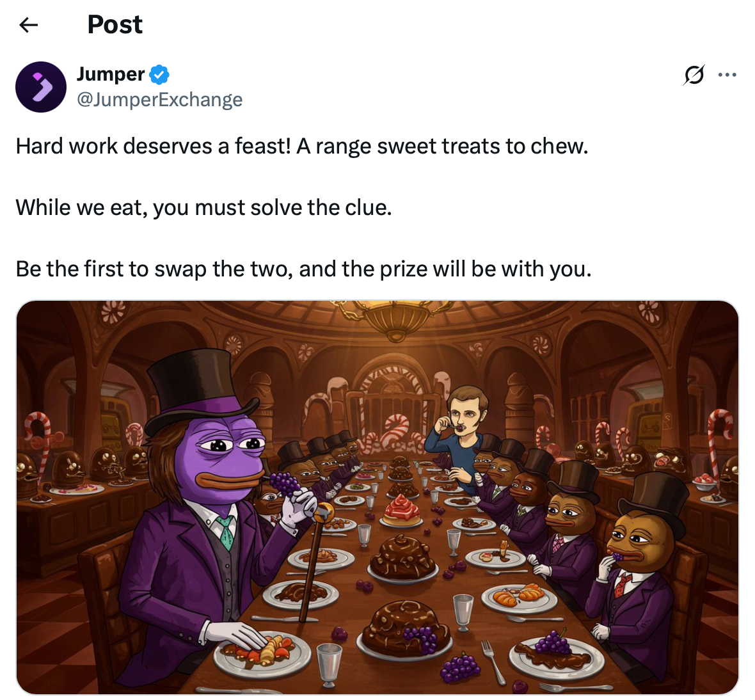Click the blue verified badge
755x700 pixels.
click(159, 74)
